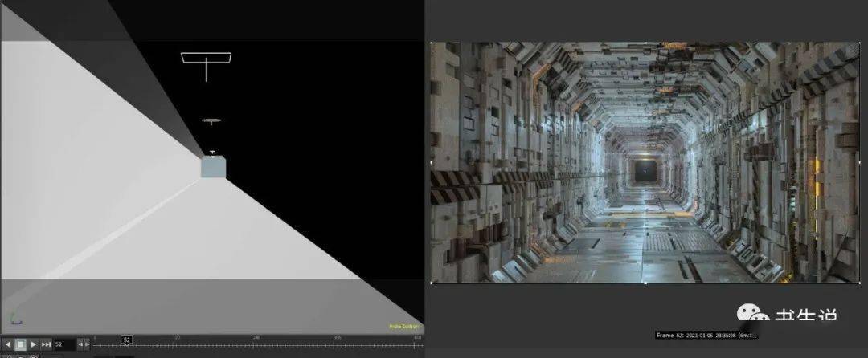Play the animation in reverse
This screenshot has width=868, height=358.
tap(8, 344)
